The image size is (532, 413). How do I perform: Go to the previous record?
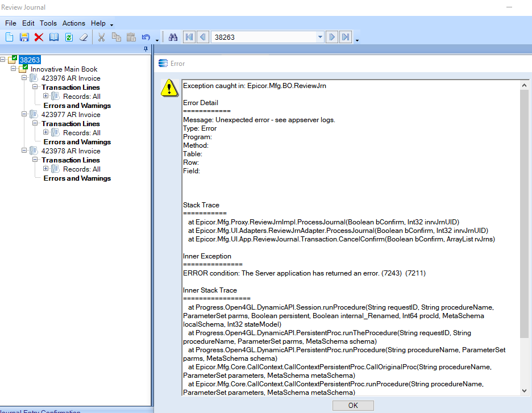[203, 37]
